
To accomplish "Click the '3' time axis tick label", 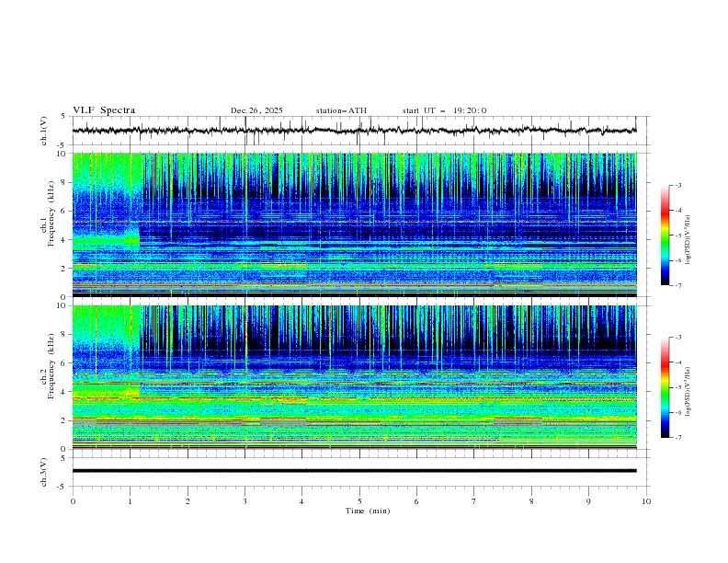I will 245,501.
